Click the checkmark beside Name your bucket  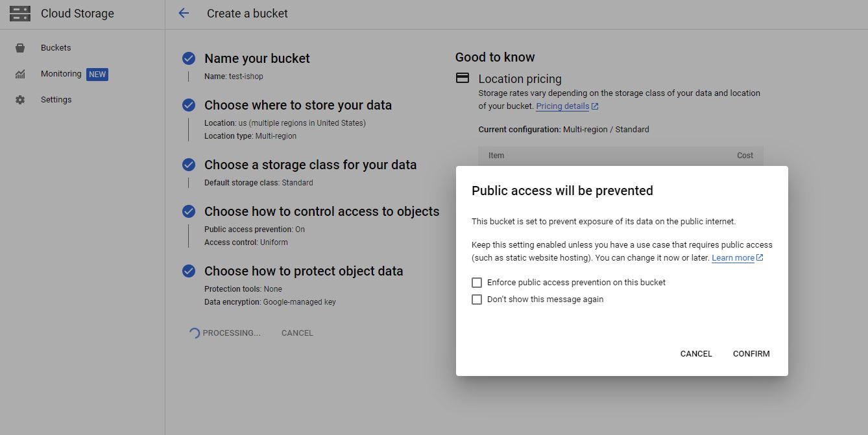189,58
